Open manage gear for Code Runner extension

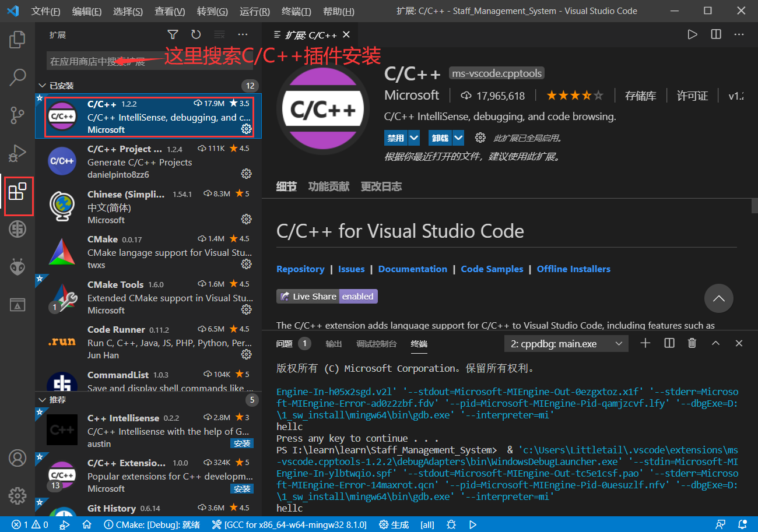[246, 354]
